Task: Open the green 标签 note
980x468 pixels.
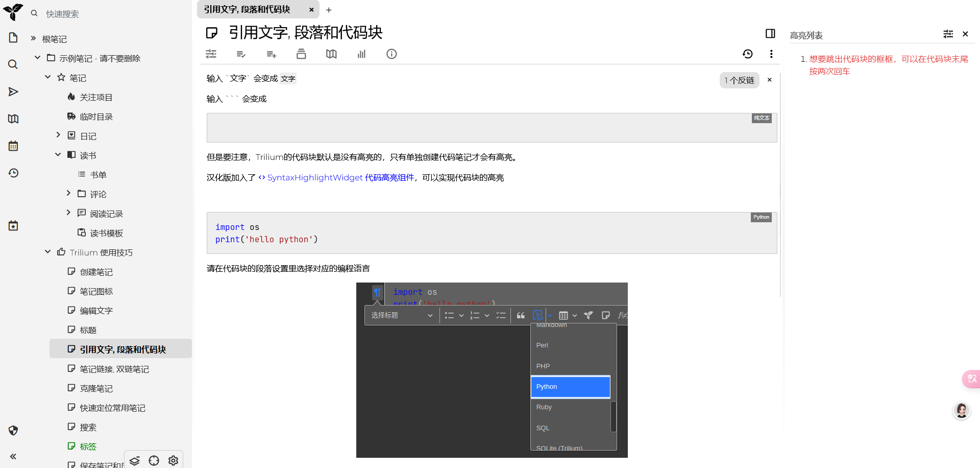Action: click(88, 447)
